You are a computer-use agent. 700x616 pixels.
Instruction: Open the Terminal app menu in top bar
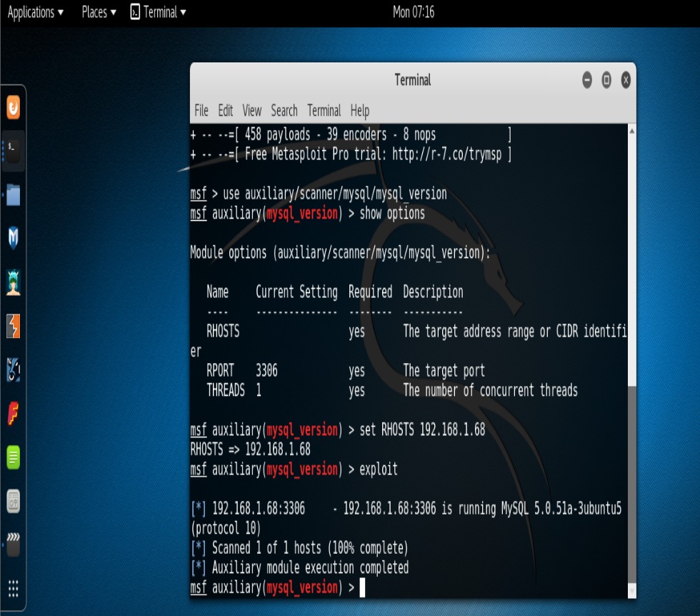pos(159,12)
